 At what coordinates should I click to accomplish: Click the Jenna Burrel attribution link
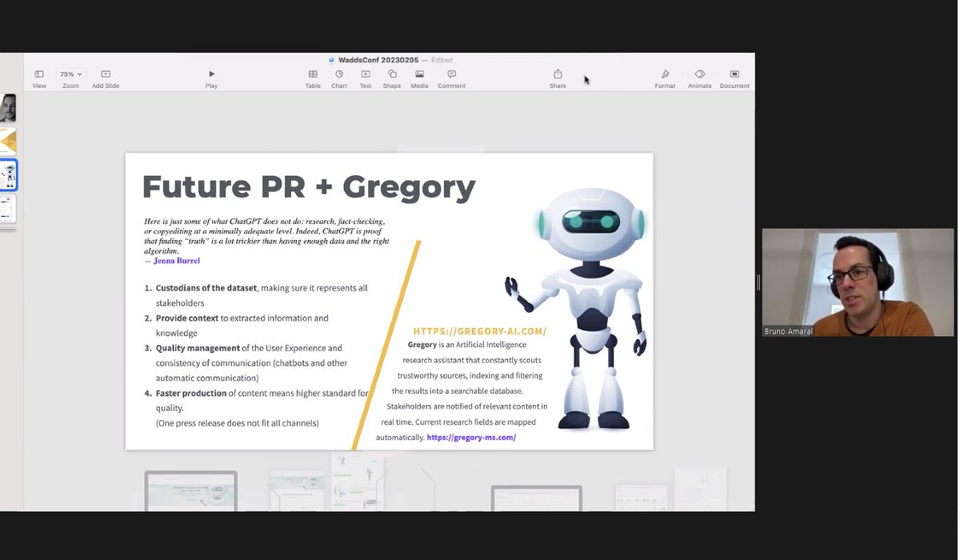click(x=177, y=261)
